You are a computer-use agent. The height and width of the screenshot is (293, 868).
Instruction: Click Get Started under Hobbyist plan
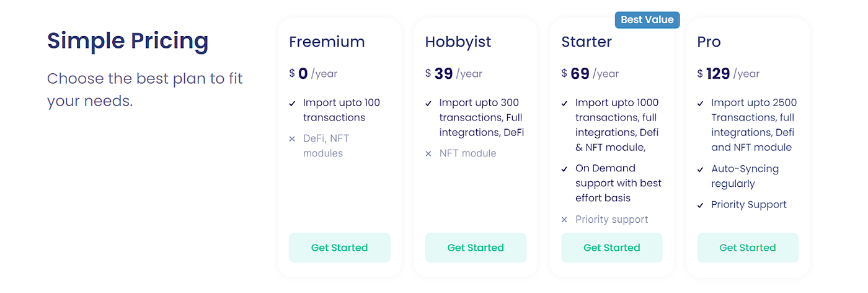point(476,248)
